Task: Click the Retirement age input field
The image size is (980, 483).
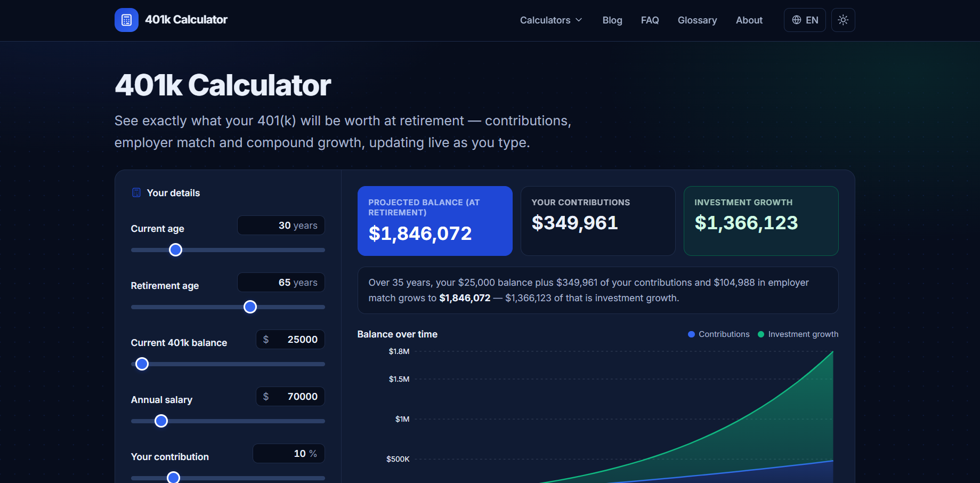Action: coord(281,283)
